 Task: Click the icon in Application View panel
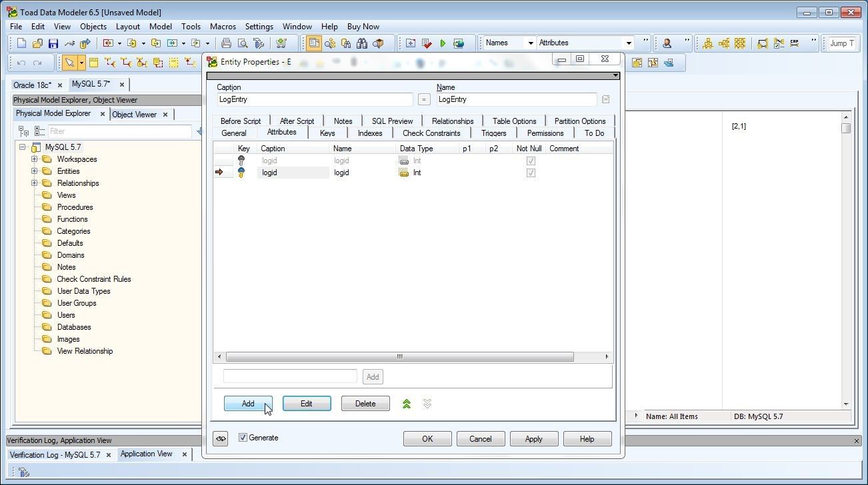pyautogui.click(x=24, y=472)
